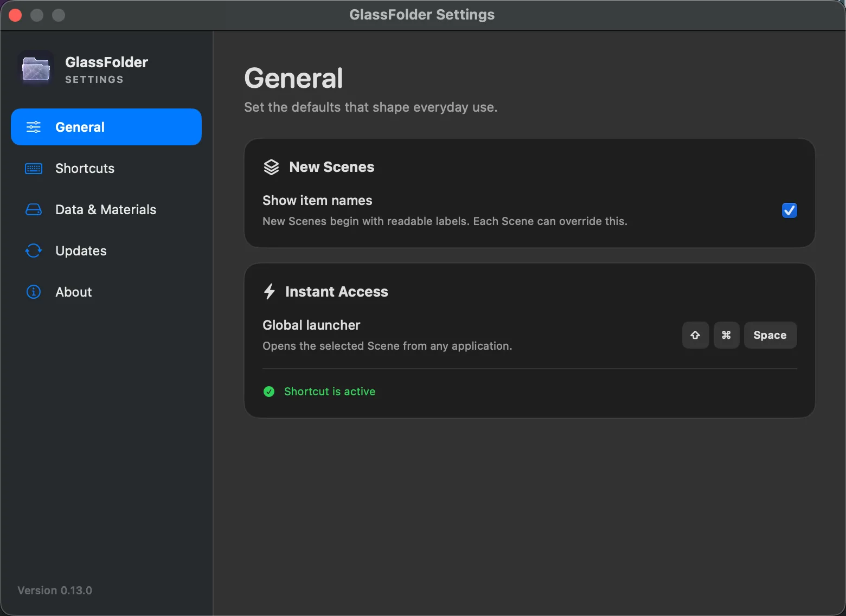Screen dimensions: 846x616
Task: Click the large 'General' page heading
Action: point(293,78)
